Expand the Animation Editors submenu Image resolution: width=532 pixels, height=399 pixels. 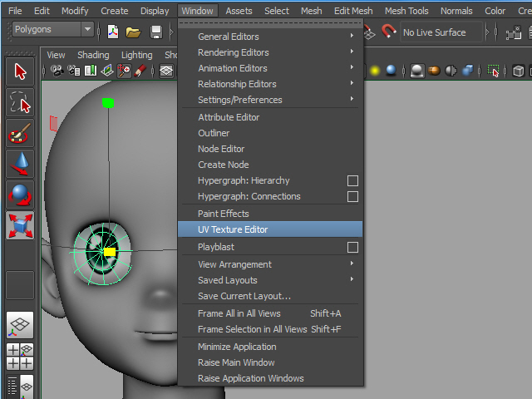click(x=270, y=68)
